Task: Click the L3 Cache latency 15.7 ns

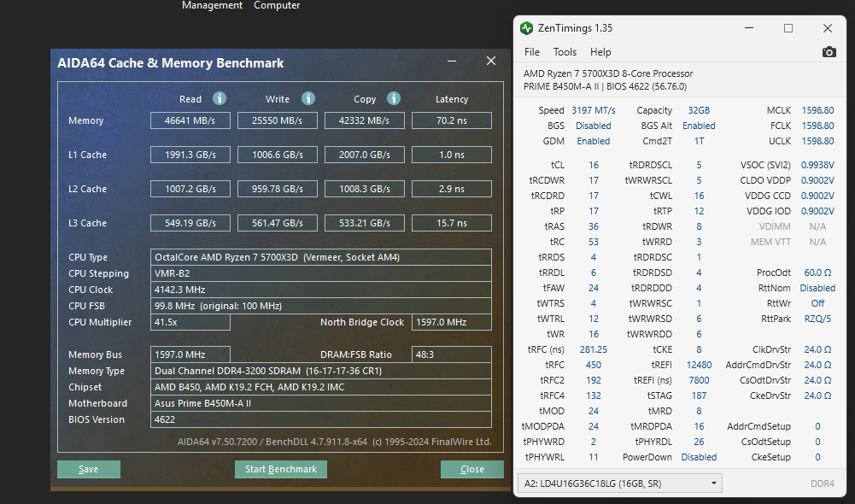Action: click(x=452, y=223)
